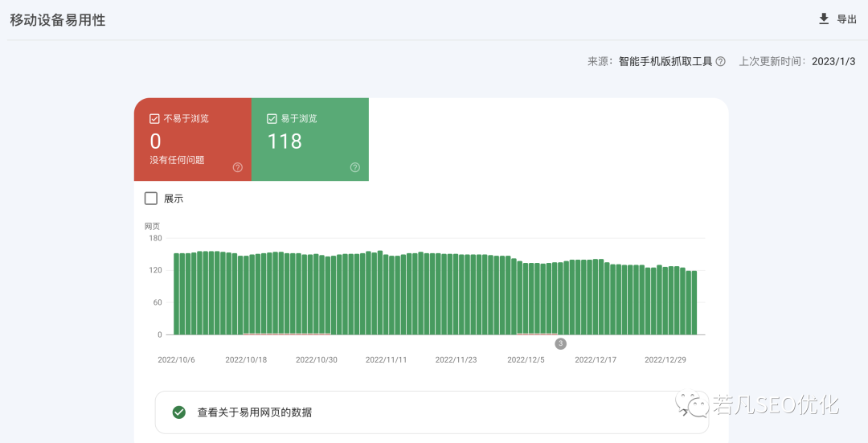868x443 pixels.
Task: Click the last green bar in chart
Action: coord(694,303)
